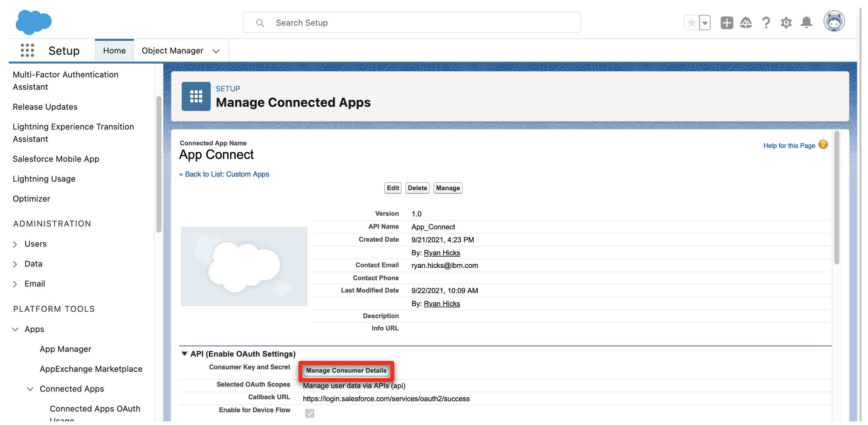Expand the Object Manager tab dropdown chevron

click(216, 51)
